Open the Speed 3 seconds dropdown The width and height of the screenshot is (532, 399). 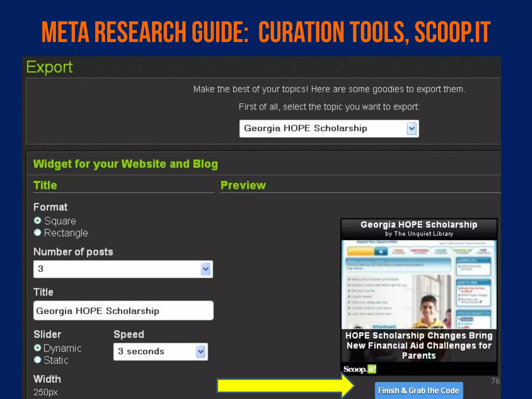tap(160, 352)
